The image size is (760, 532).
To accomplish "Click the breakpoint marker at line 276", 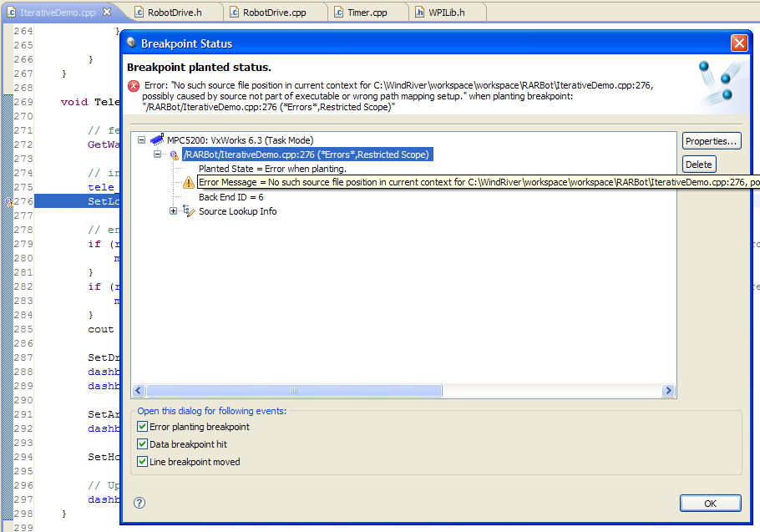I will click(x=9, y=201).
